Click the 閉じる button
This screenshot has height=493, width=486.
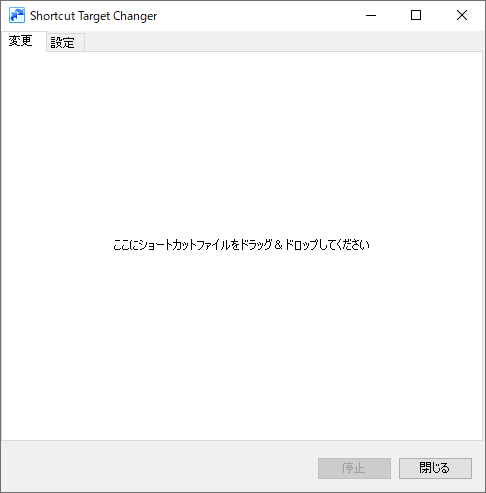tap(435, 468)
